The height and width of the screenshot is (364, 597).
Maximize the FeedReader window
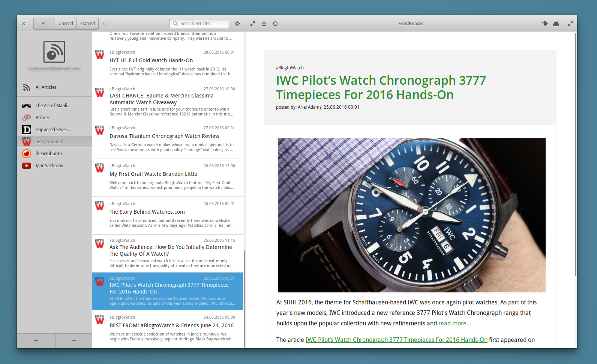tap(570, 24)
